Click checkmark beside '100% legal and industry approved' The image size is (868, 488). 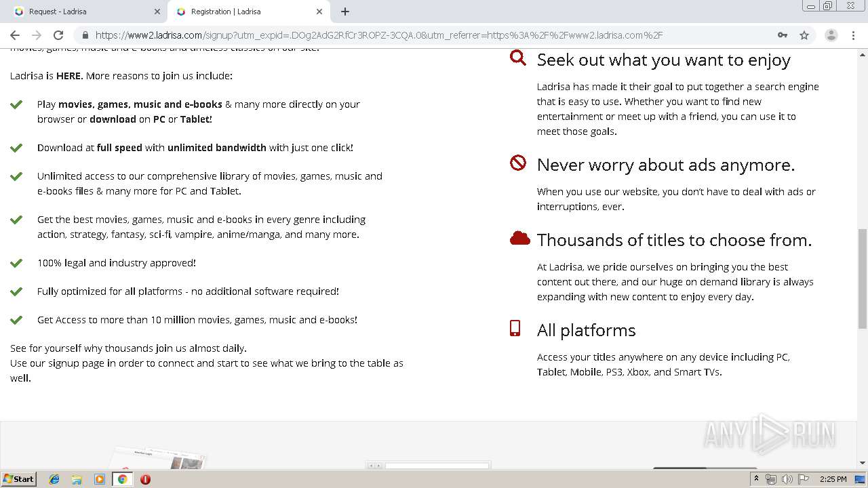[x=16, y=263]
